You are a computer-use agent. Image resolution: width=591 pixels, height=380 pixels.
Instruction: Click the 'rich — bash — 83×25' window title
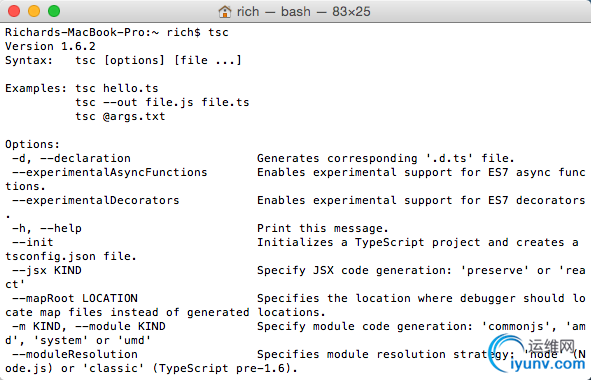[303, 11]
